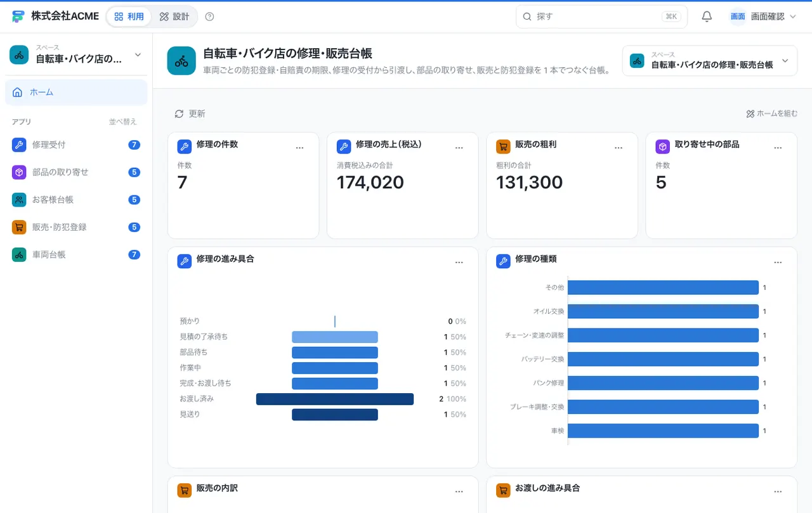This screenshot has width=812, height=513.
Task: Click ホームを組む button
Action: [x=772, y=114]
